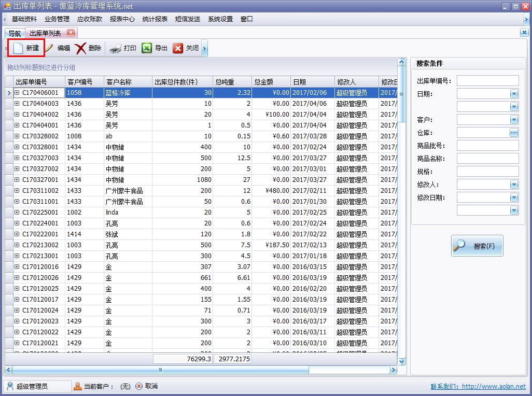Click the 出库单编号 search input field

(x=487, y=81)
